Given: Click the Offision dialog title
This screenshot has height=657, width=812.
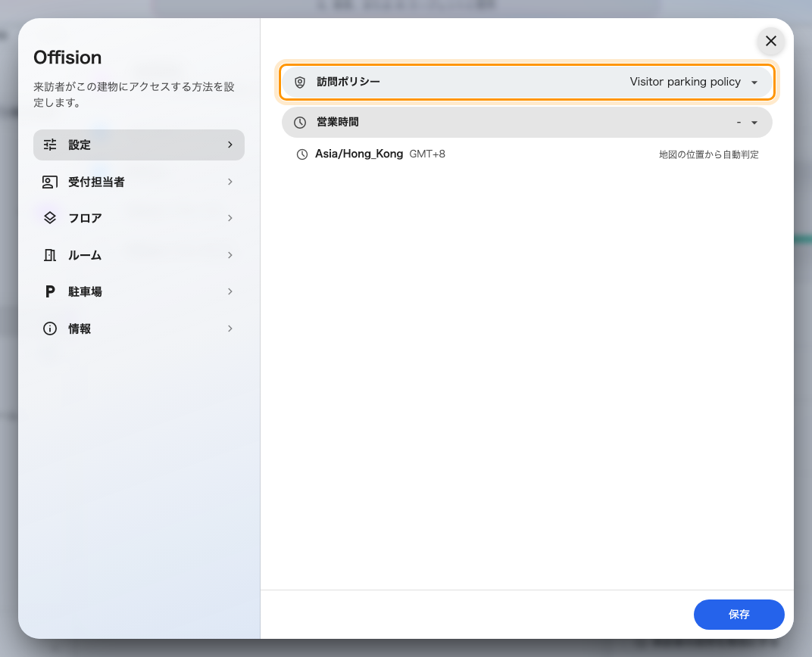Looking at the screenshot, I should tap(67, 58).
